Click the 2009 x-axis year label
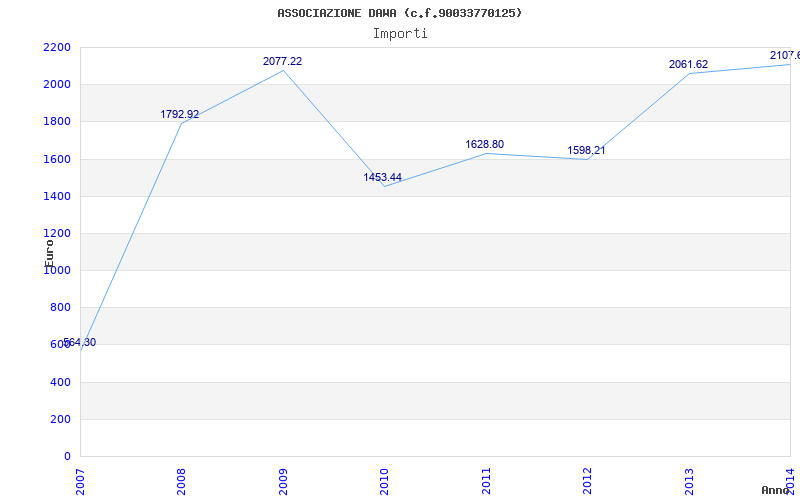The width and height of the screenshot is (800, 500). point(283,481)
